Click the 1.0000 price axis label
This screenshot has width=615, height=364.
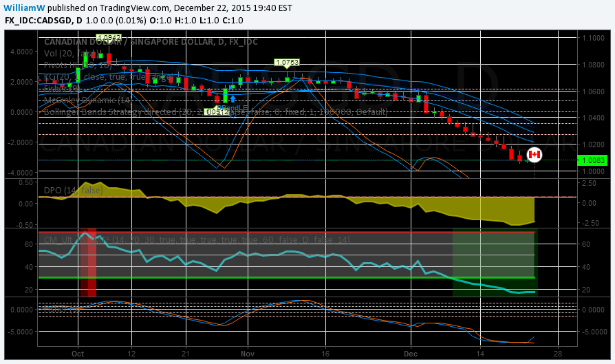(593, 171)
